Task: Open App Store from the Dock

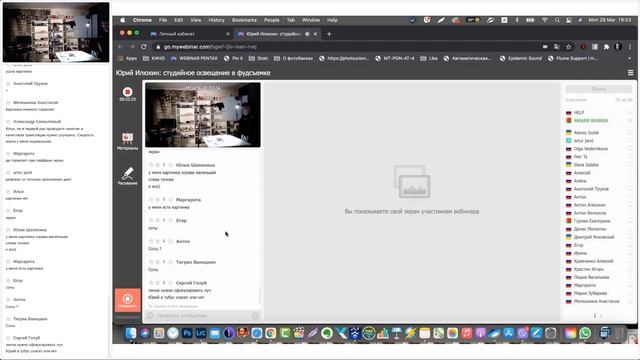Action: [509, 333]
